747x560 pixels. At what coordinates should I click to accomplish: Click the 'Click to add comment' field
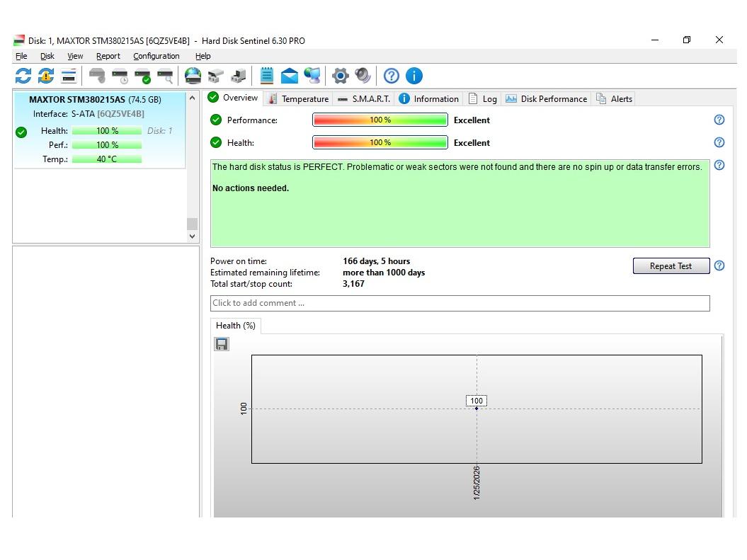tap(460, 303)
